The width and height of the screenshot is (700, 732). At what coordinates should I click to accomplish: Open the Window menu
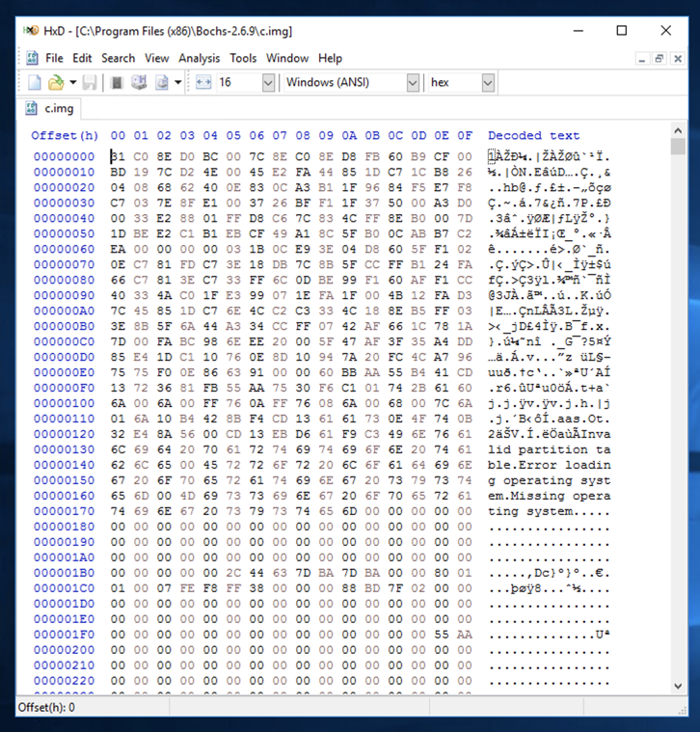tap(287, 59)
